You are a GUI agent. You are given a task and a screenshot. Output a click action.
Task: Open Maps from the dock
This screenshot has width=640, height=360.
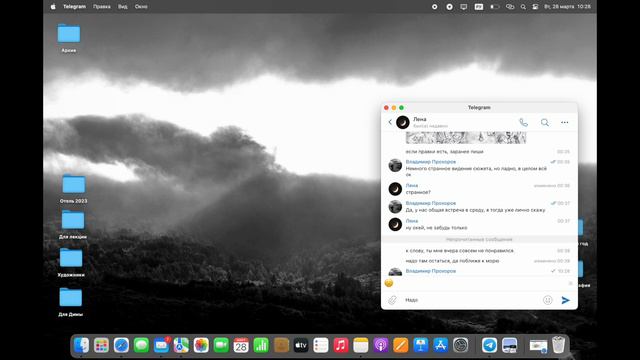pyautogui.click(x=181, y=345)
